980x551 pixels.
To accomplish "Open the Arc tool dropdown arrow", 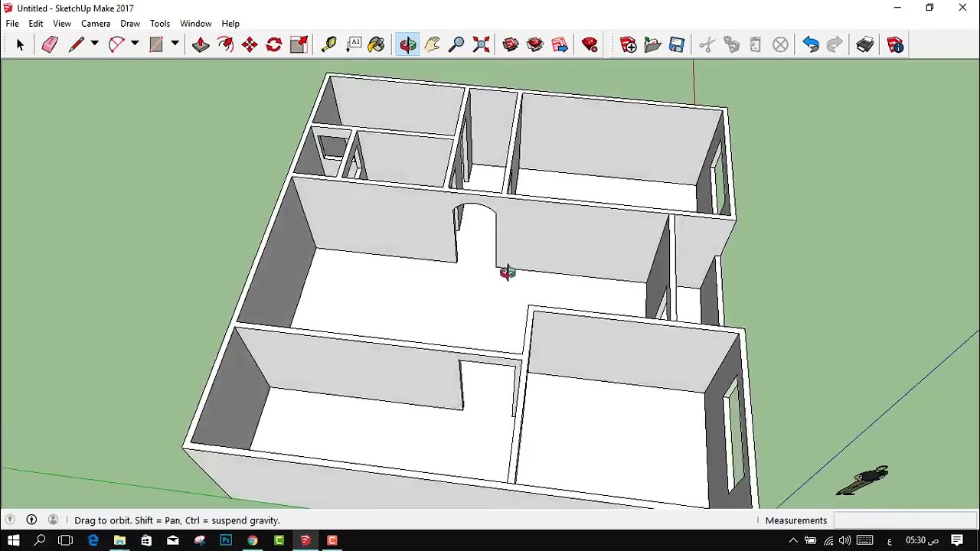I will [135, 44].
